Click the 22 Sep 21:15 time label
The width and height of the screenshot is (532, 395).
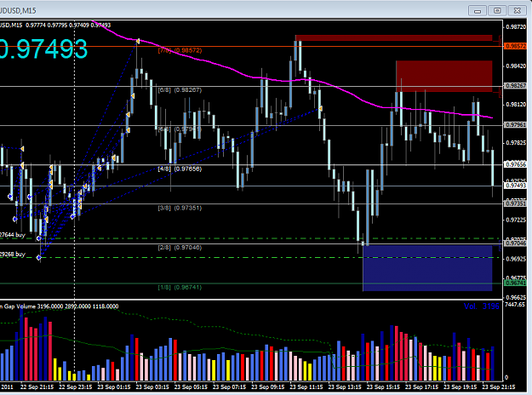37,386
